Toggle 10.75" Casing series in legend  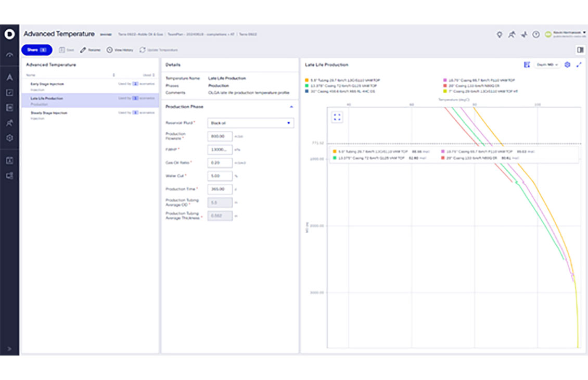[x=445, y=81]
